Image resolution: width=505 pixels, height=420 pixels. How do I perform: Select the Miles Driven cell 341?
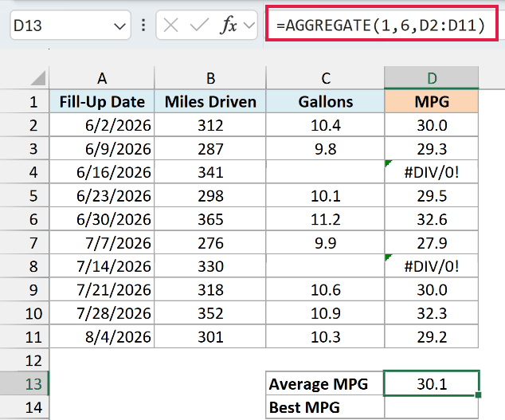point(210,172)
